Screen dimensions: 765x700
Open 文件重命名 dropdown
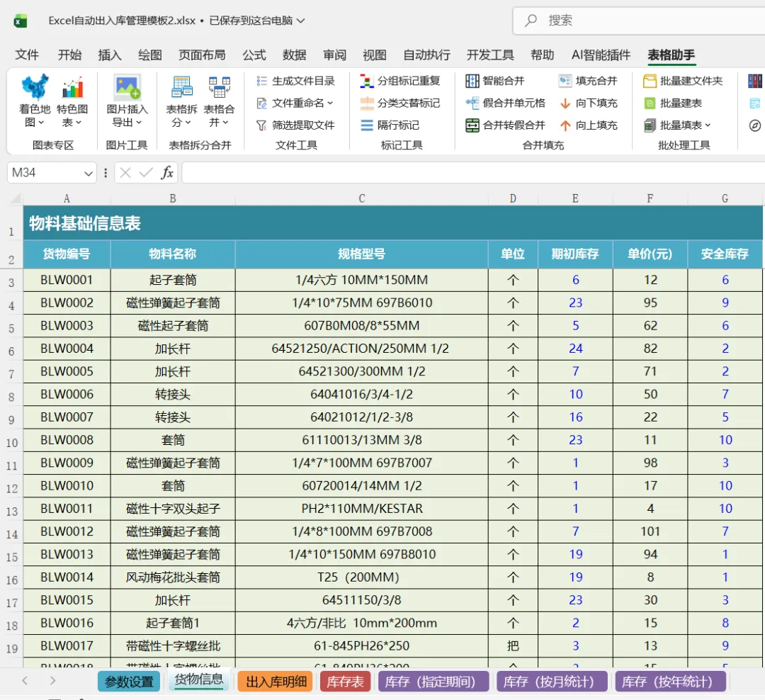pos(295,103)
